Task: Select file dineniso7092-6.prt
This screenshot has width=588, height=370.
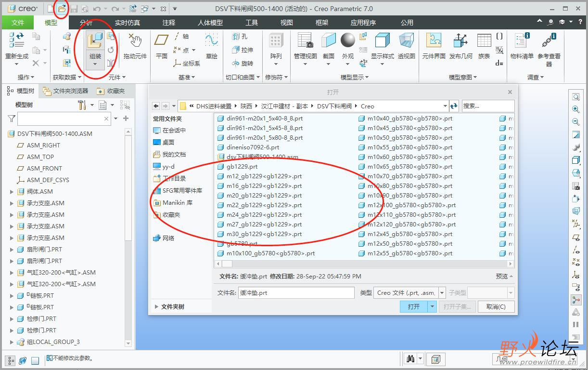Action: pyautogui.click(x=248, y=147)
